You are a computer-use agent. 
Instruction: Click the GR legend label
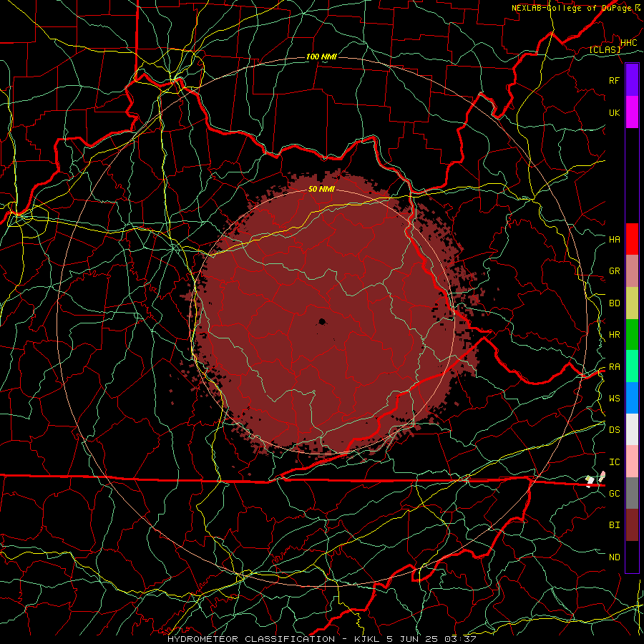click(x=614, y=271)
